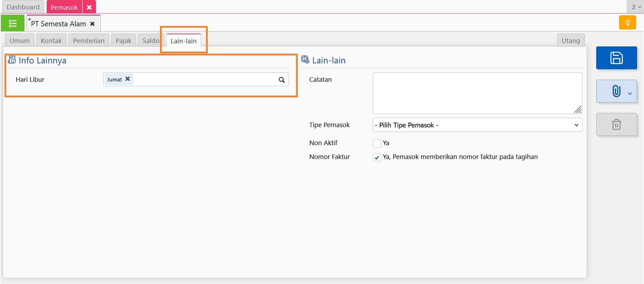Expand the attachment button's dropdown arrow
The image size is (644, 284).
coord(630,93)
